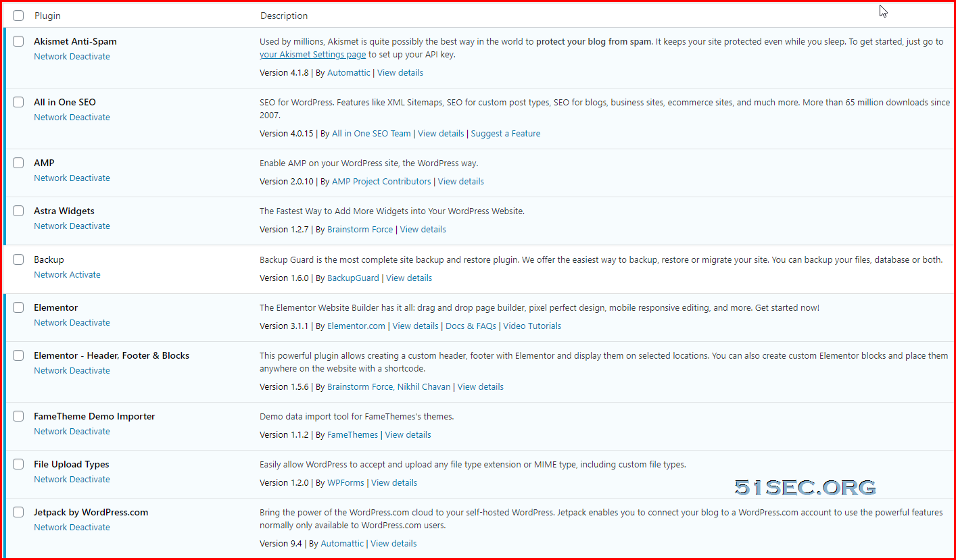Open your Akismet Settings page link
Screen dimensions: 956x560
point(313,55)
